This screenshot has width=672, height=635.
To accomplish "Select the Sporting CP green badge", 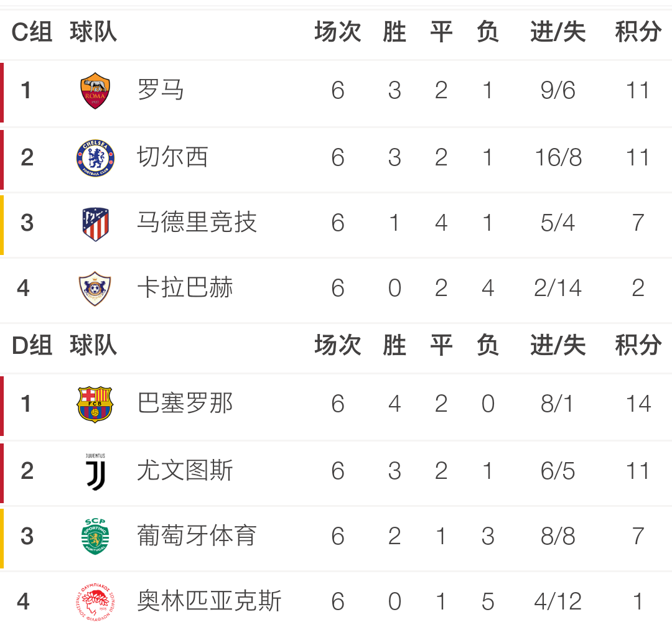I will tap(95, 536).
